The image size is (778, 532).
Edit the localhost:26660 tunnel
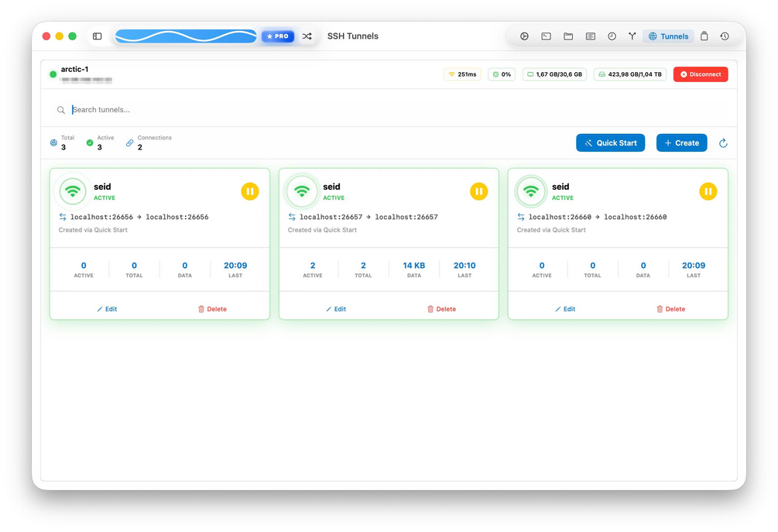565,309
